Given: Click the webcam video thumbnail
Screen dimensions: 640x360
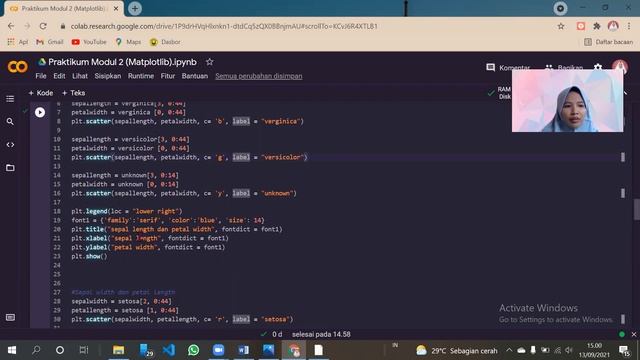Looking at the screenshot, I should 567,100.
